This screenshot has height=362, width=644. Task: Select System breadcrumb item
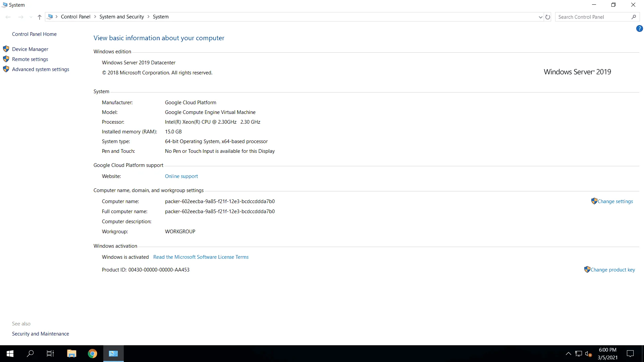pyautogui.click(x=161, y=17)
